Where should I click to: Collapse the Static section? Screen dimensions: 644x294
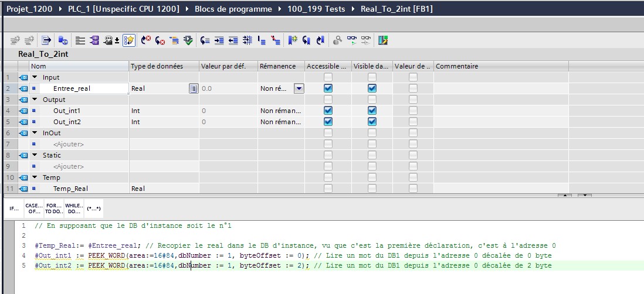[35, 155]
